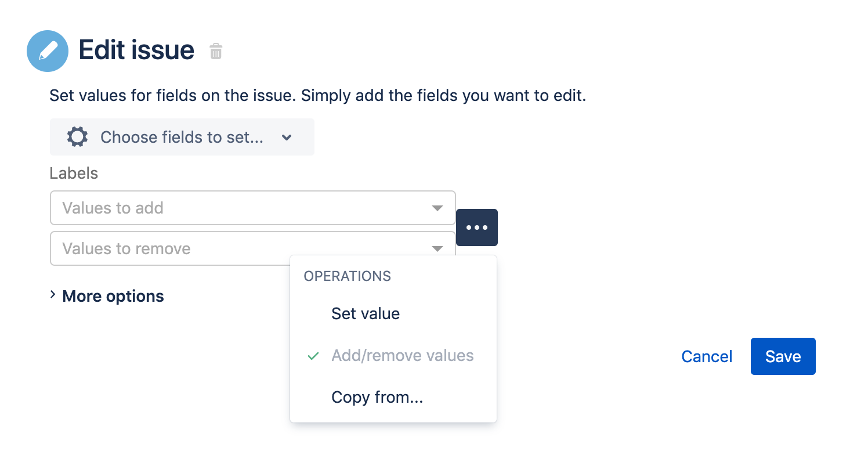Click the arrow in Values to add

tap(437, 208)
